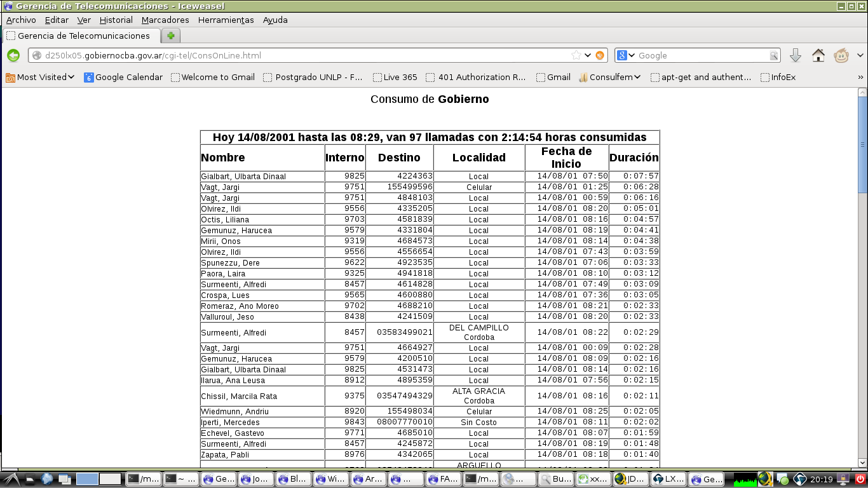The height and width of the screenshot is (488, 868).
Task: Click the CPU usage monitor graph in tray
Action: 745,479
